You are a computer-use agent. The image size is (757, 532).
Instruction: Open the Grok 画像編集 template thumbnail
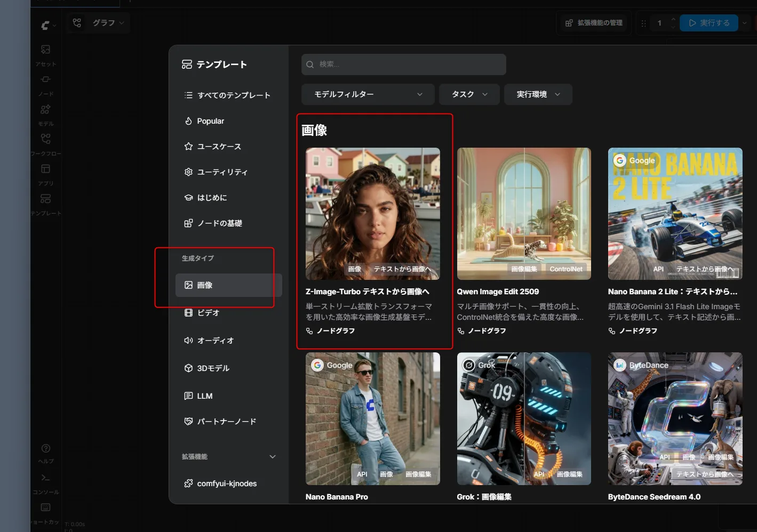[x=524, y=418]
